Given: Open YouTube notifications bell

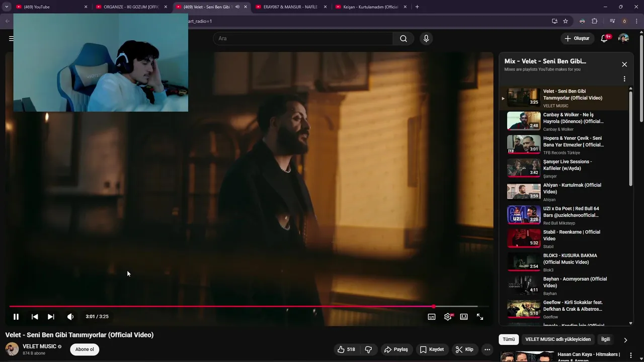Looking at the screenshot, I should click(605, 39).
